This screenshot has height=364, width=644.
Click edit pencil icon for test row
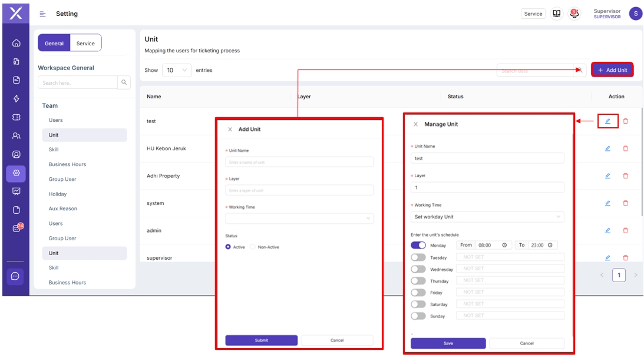coord(607,121)
